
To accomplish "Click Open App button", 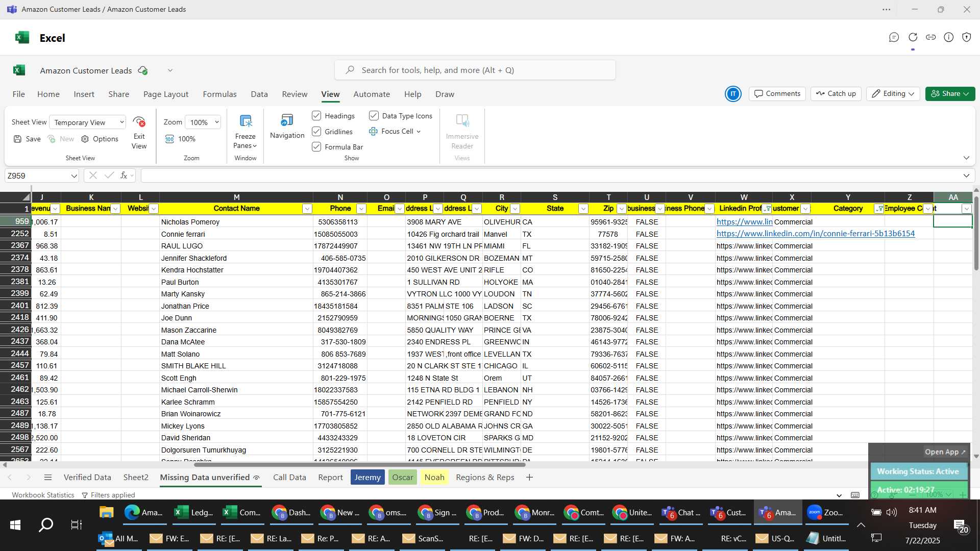I will (945, 452).
